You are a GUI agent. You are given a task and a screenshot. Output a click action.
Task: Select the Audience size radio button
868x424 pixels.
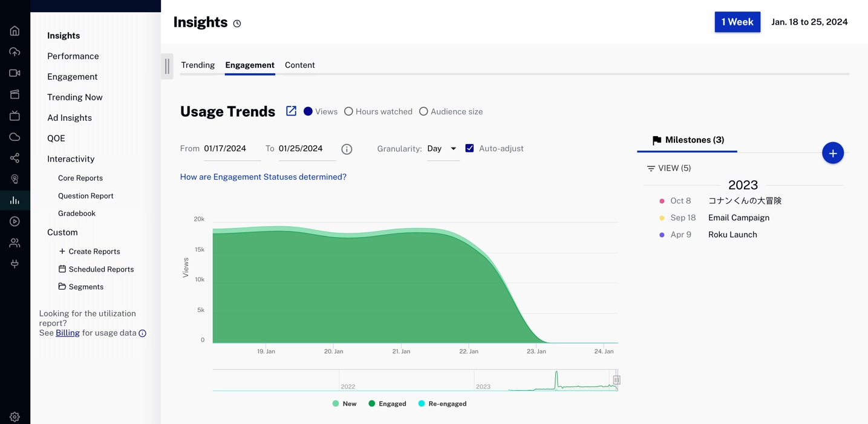[x=423, y=111]
